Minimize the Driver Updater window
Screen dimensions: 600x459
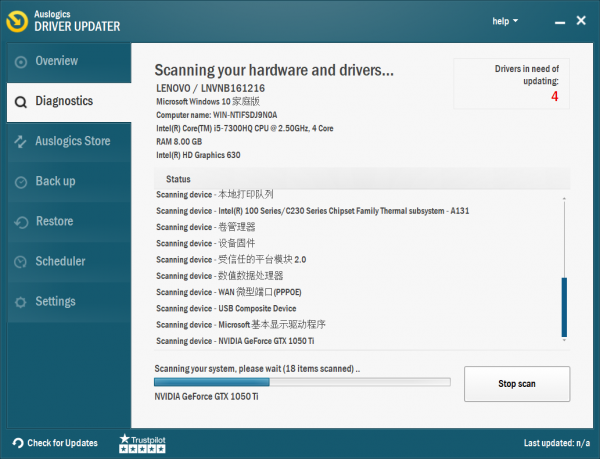[x=560, y=22]
